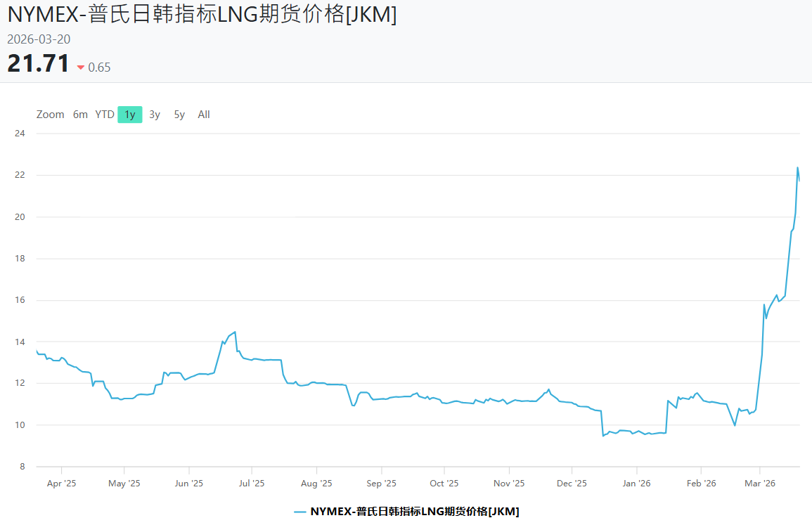
Task: Select the 3y time range
Action: (x=155, y=114)
